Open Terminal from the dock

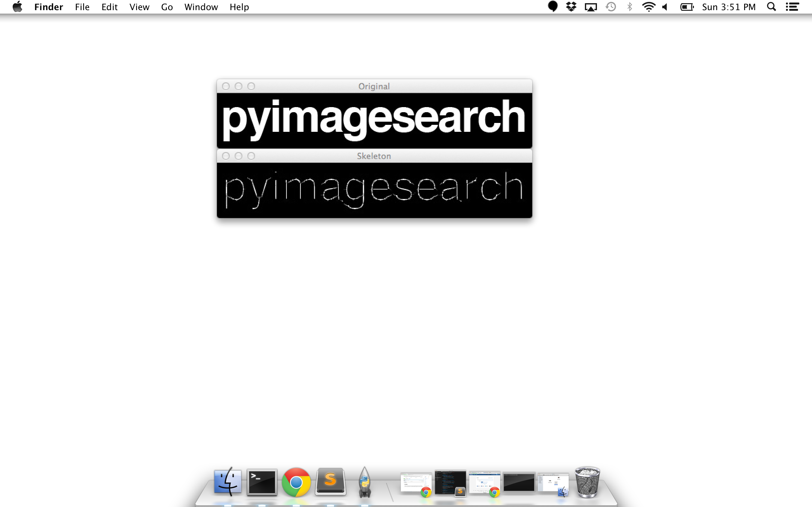coord(262,482)
